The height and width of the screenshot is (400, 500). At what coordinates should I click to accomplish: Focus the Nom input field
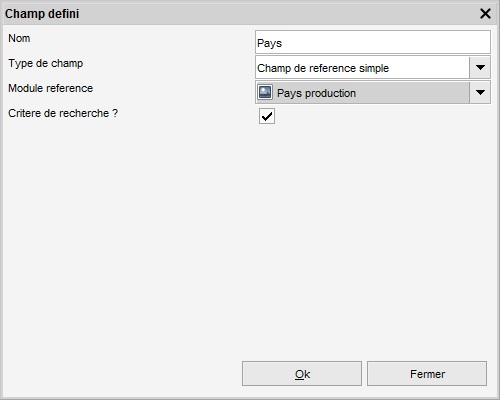tap(373, 42)
